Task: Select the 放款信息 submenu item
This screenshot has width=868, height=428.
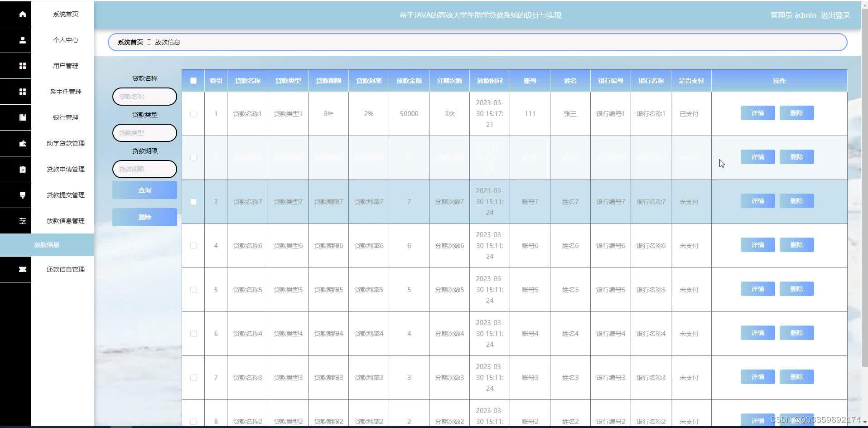Action: pos(47,245)
